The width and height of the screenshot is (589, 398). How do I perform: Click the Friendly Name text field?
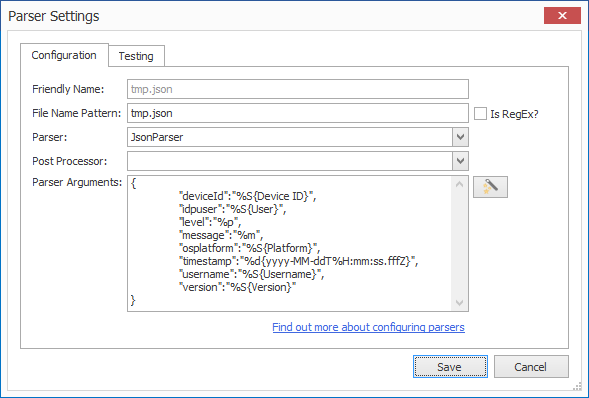[298, 89]
